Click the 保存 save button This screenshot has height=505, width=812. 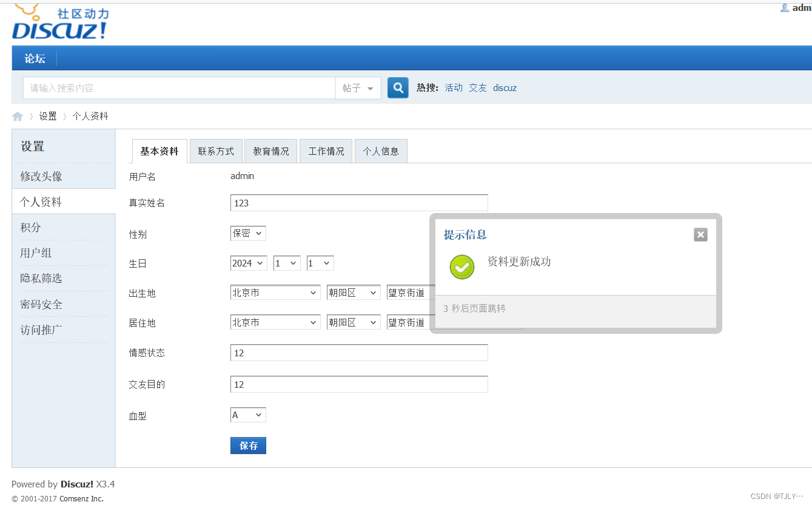tap(248, 445)
